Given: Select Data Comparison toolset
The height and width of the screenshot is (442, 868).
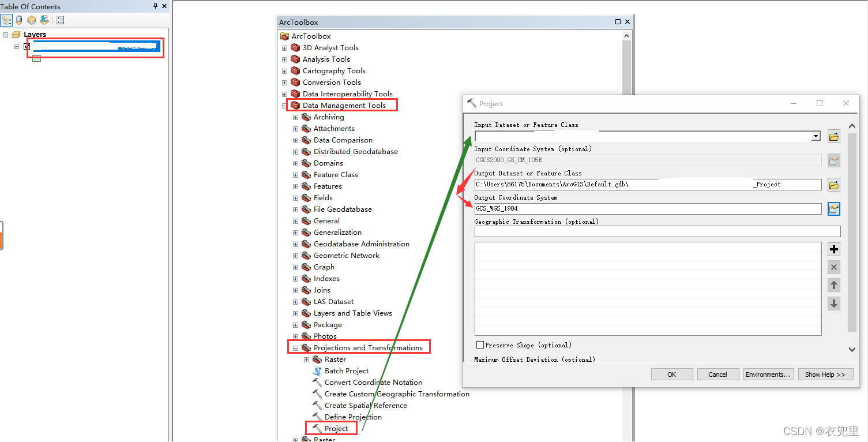Looking at the screenshot, I should [343, 140].
